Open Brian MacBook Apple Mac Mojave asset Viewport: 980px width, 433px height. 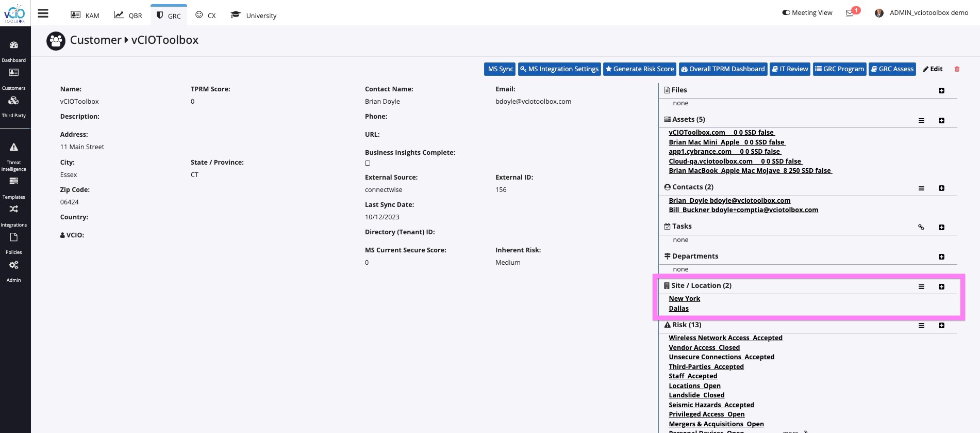tap(751, 171)
